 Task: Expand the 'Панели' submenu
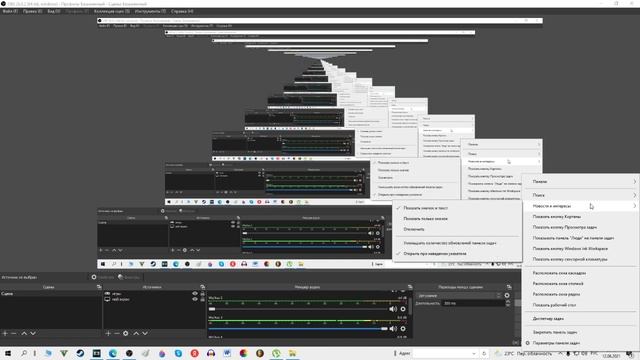point(581,182)
